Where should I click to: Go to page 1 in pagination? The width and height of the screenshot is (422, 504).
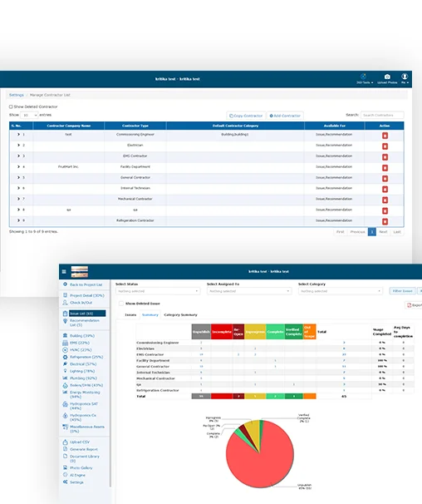[x=372, y=232]
